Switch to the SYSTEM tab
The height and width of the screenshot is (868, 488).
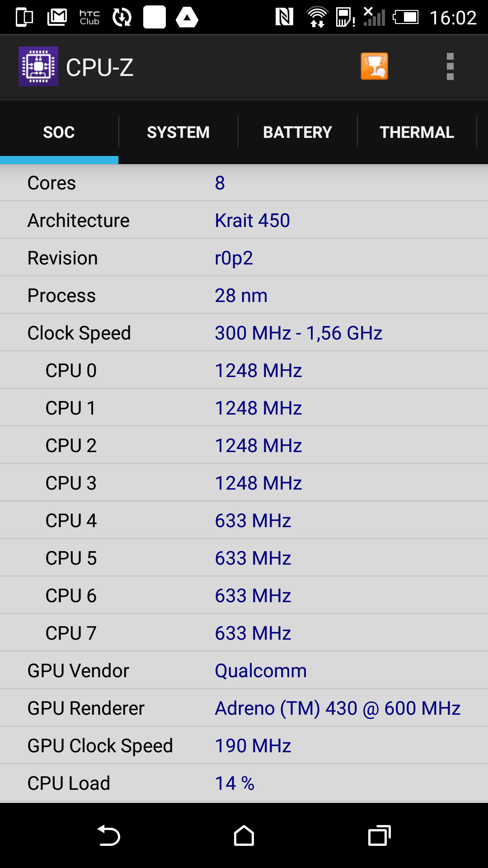pyautogui.click(x=178, y=132)
